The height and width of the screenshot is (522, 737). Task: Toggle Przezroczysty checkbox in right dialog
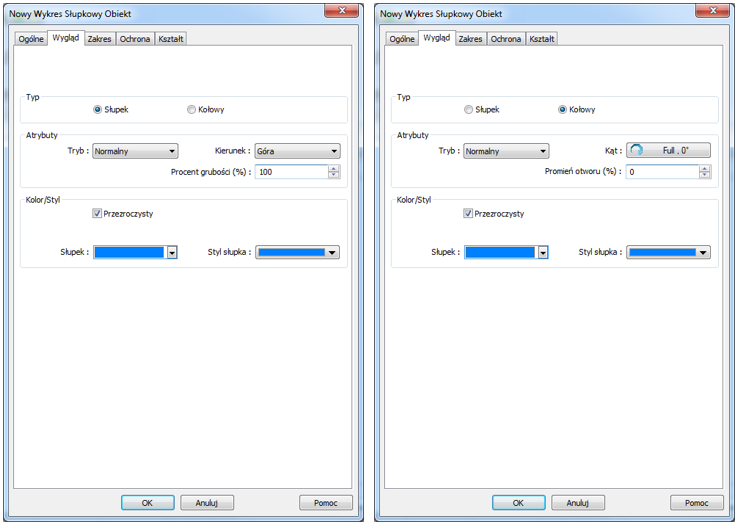click(x=468, y=213)
